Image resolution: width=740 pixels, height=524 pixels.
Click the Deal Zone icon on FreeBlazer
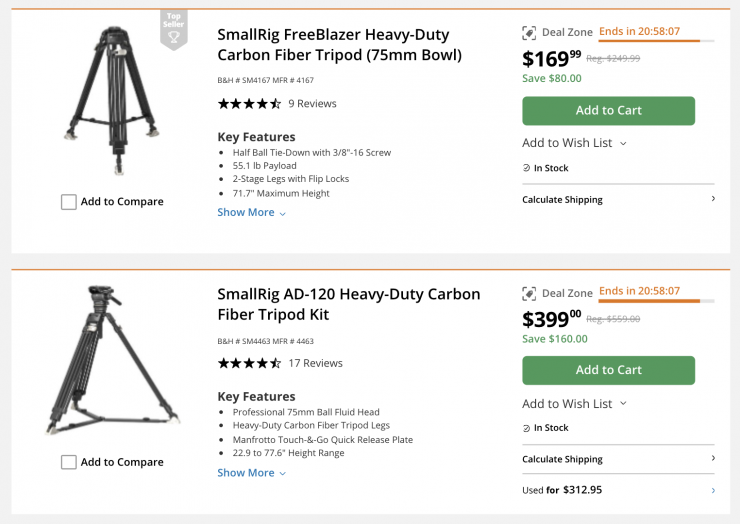tap(529, 33)
